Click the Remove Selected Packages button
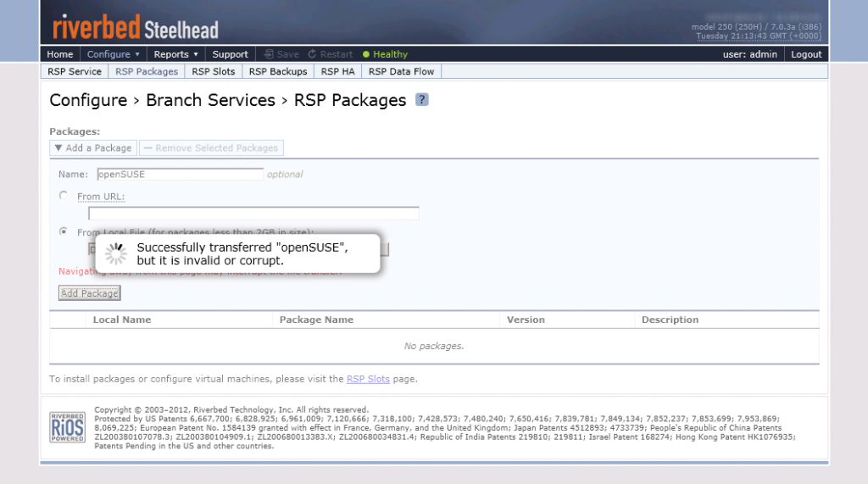 click(x=211, y=147)
